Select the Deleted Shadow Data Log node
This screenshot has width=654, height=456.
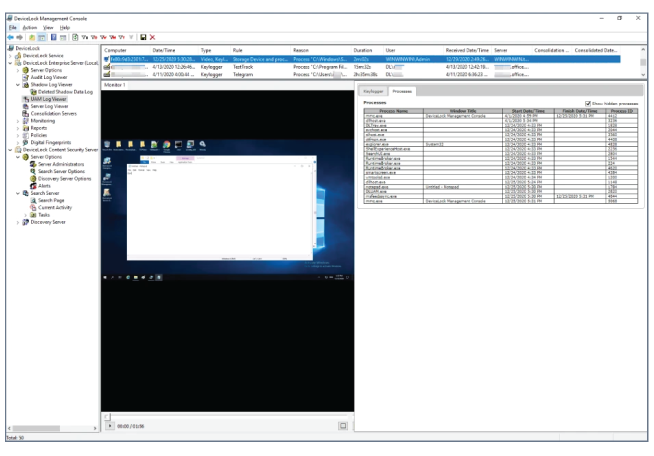coord(67,91)
